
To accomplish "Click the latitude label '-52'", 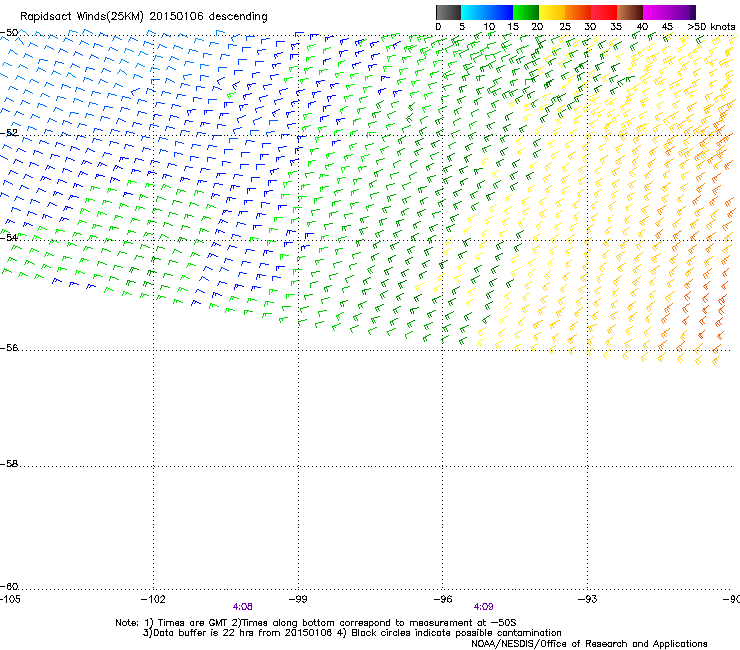I will (x=9, y=133).
